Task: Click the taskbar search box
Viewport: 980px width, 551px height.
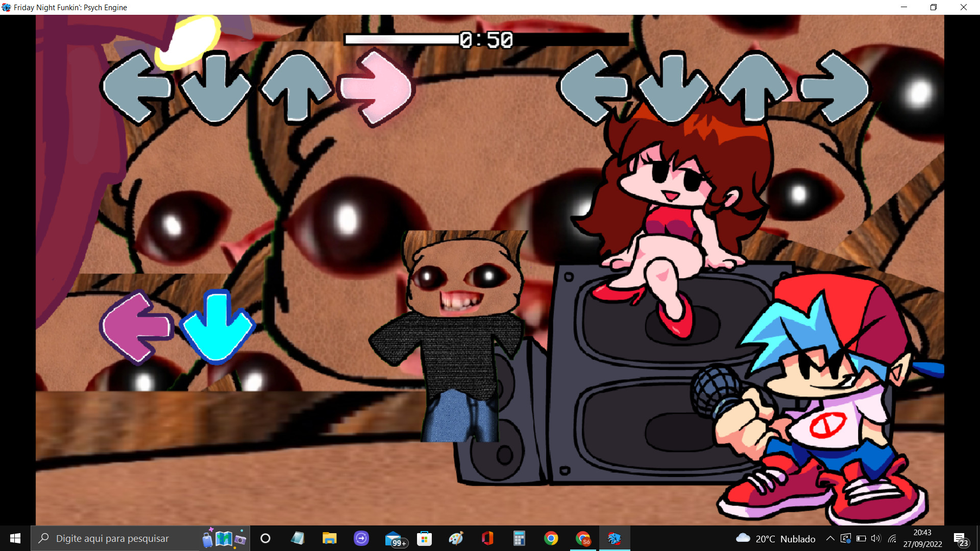Action: click(x=140, y=538)
